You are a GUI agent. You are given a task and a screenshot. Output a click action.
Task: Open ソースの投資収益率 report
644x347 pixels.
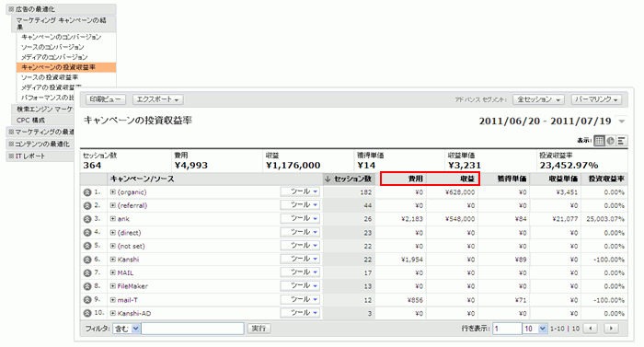coord(50,77)
